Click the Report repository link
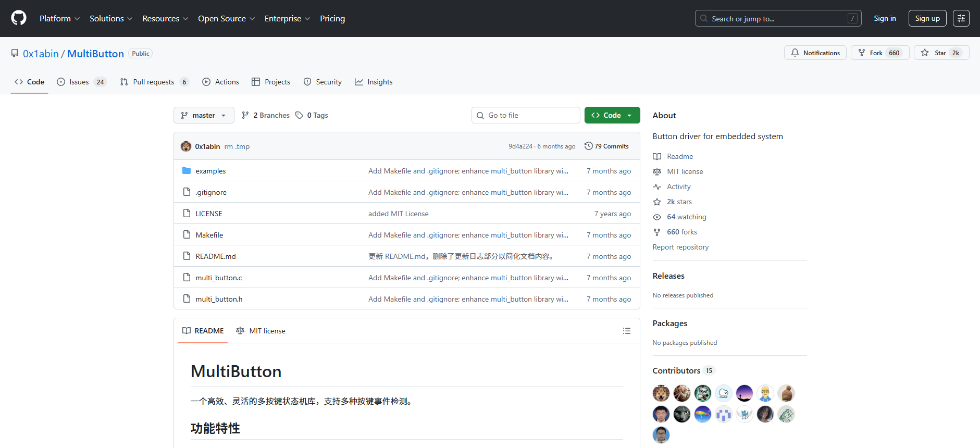This screenshot has height=448, width=980. point(680,247)
